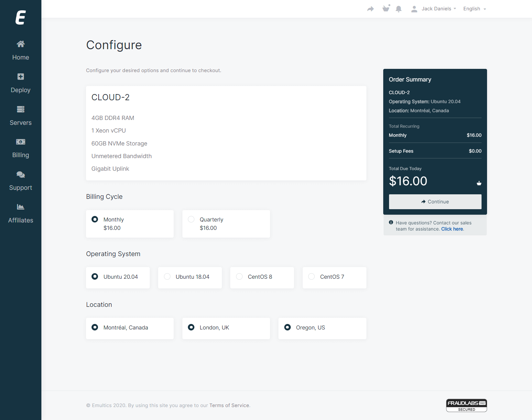The image size is (532, 420).
Task: Click the share arrow icon in the top bar
Action: coord(370,9)
